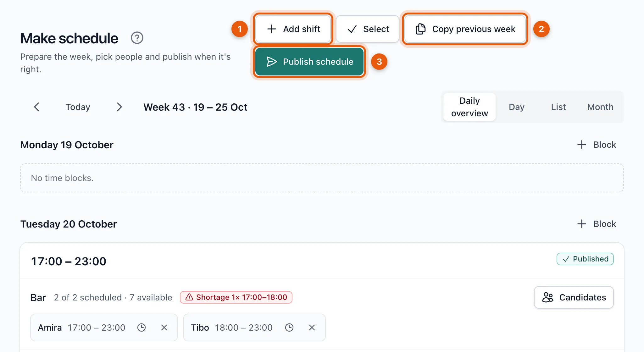
Task: Add a Block to Monday 19 October
Action: (597, 145)
